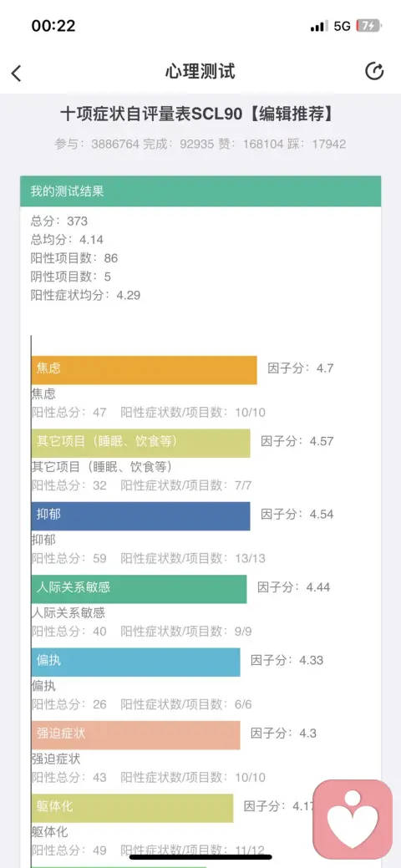Tap the share icon at top right
The image size is (401, 868).
click(374, 71)
